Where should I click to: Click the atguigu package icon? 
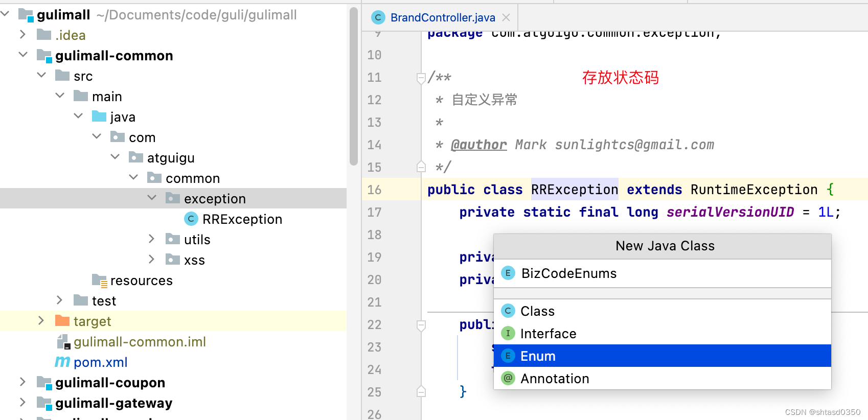point(136,157)
